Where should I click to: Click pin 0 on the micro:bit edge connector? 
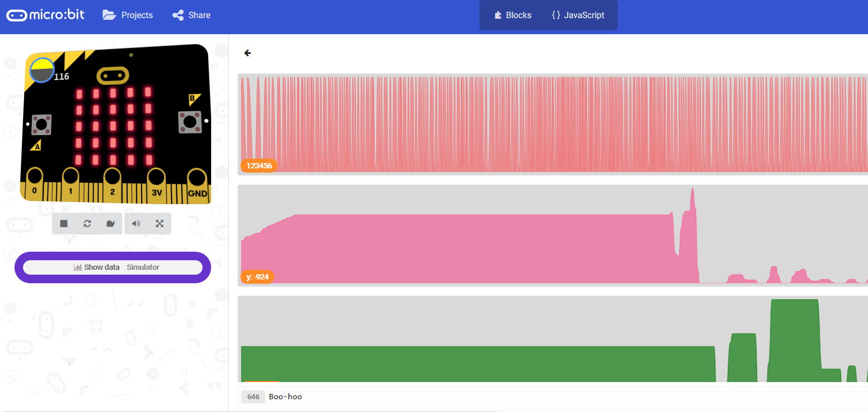tap(35, 183)
